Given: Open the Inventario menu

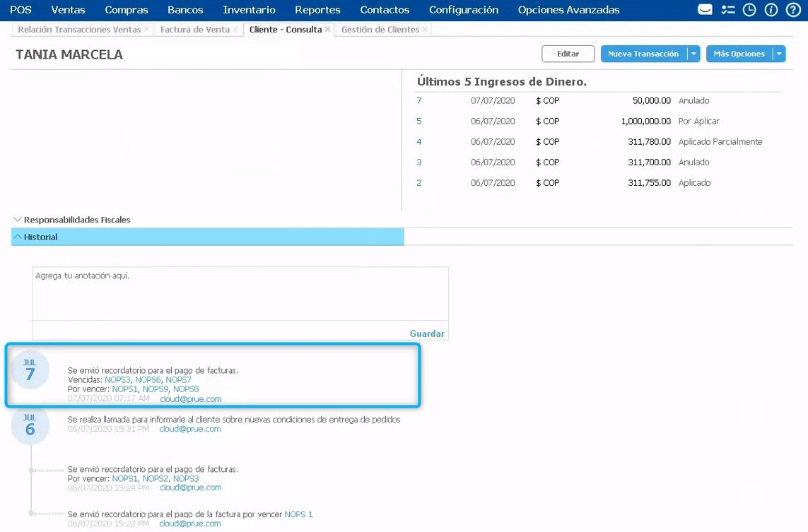Looking at the screenshot, I should coord(249,10).
